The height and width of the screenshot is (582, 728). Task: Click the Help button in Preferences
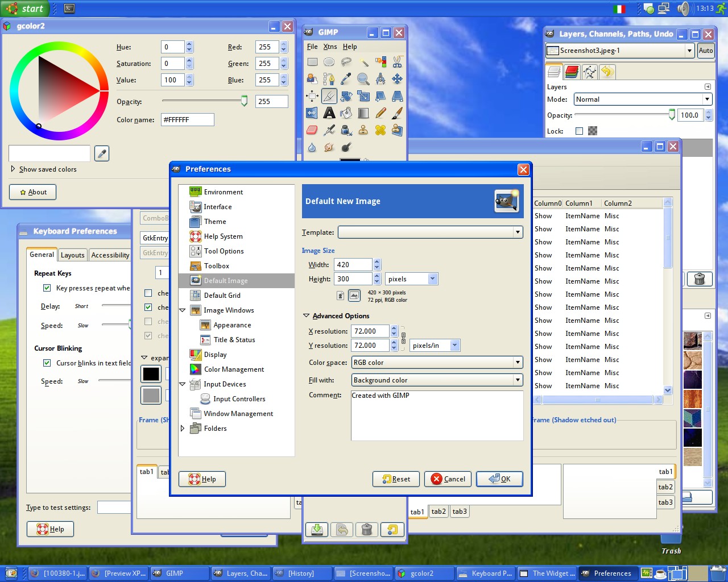tap(202, 479)
